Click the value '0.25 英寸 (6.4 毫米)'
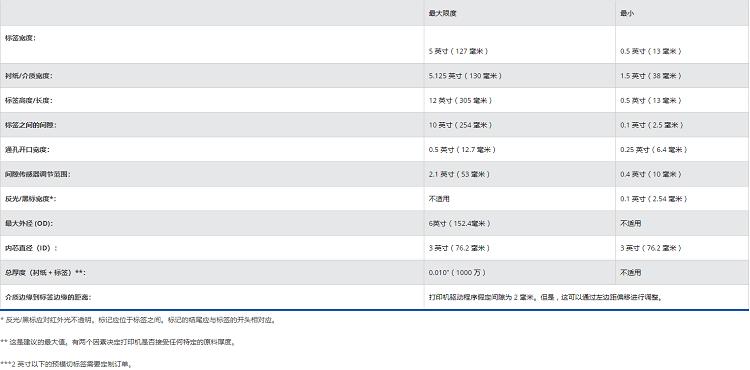The height and width of the screenshot is (370, 750). 654,150
